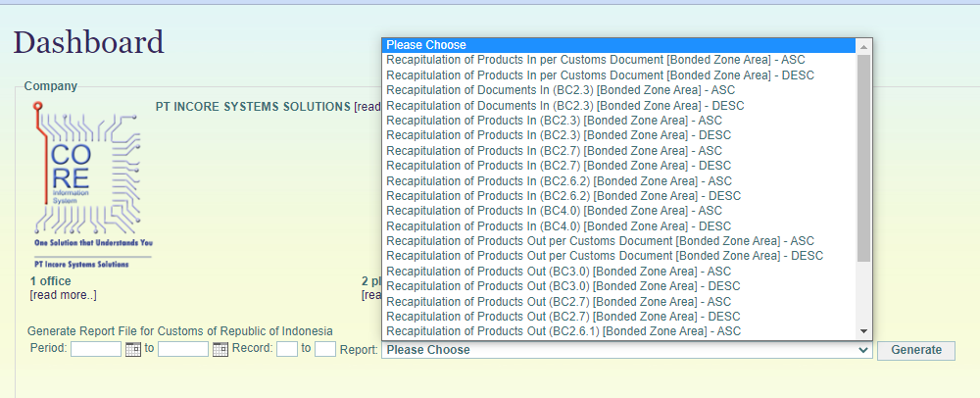The width and height of the screenshot is (980, 398).
Task: Choose Products In (BC2.6.2) - ASC
Action: click(619, 180)
